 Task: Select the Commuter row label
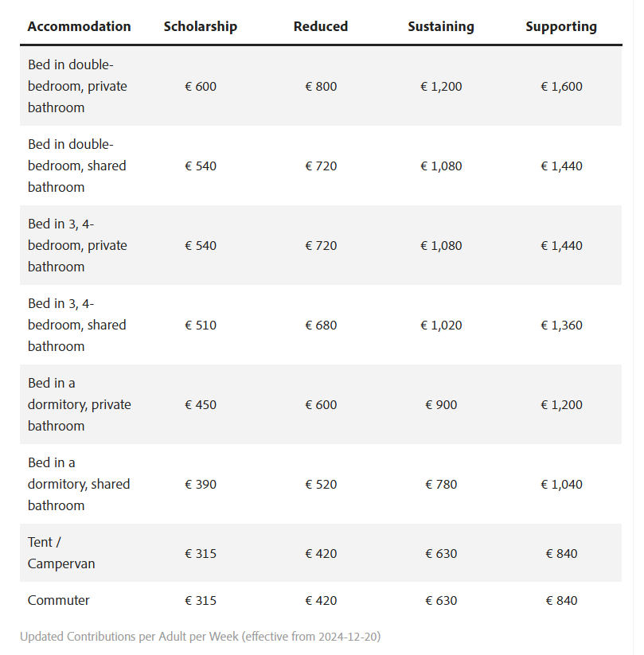58,600
